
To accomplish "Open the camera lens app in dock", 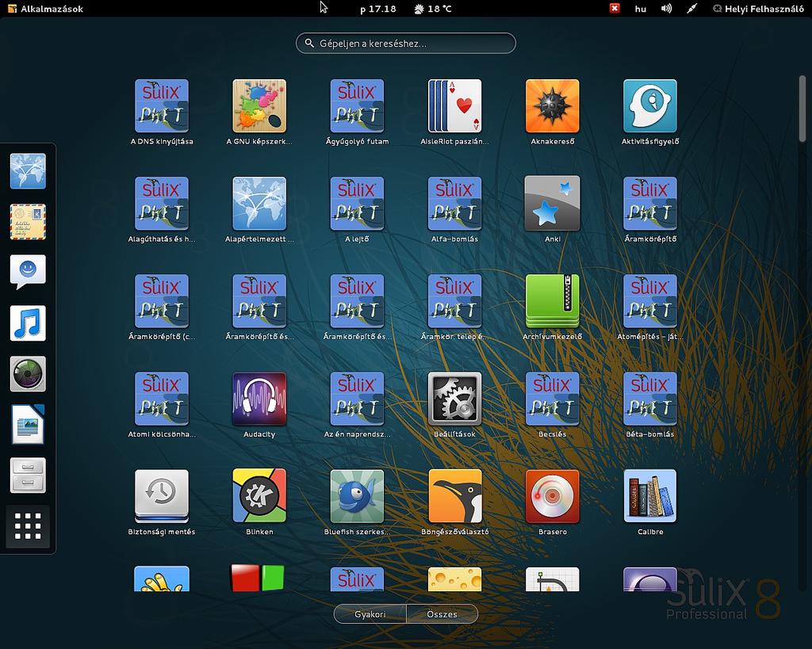I will 28,374.
